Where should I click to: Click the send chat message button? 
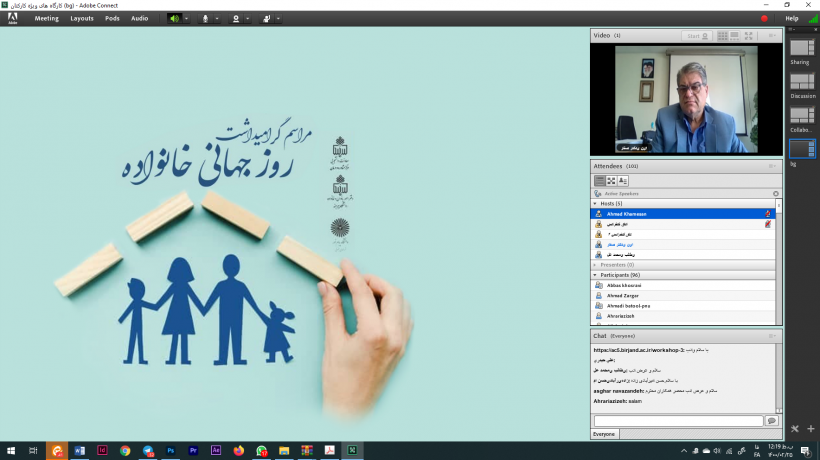pos(772,421)
